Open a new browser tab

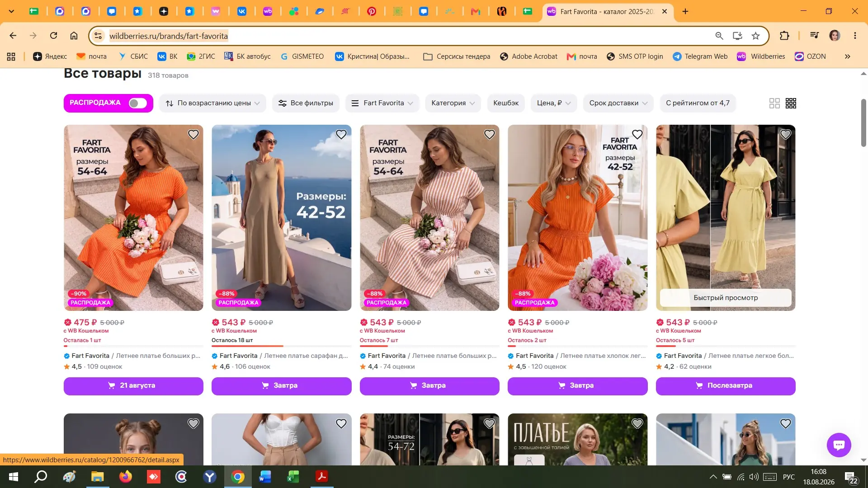pyautogui.click(x=685, y=11)
